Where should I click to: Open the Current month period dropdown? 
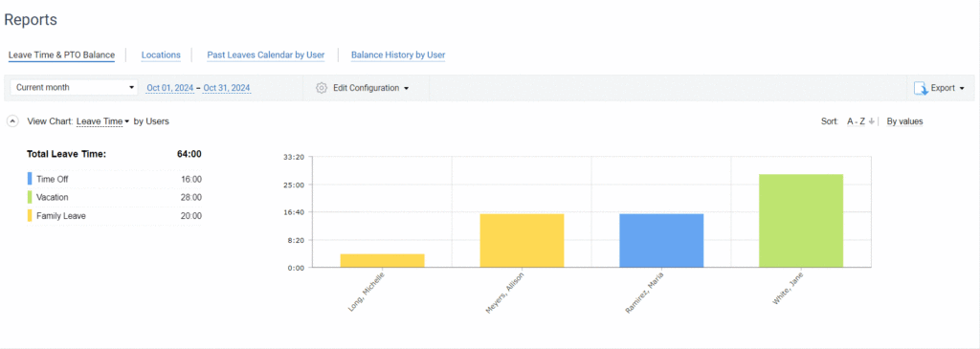coord(74,87)
